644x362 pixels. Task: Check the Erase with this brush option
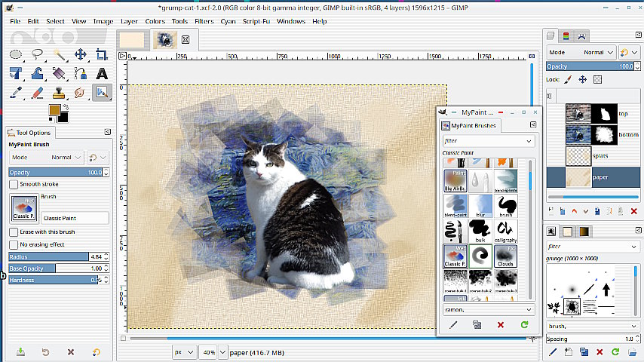pyautogui.click(x=14, y=232)
